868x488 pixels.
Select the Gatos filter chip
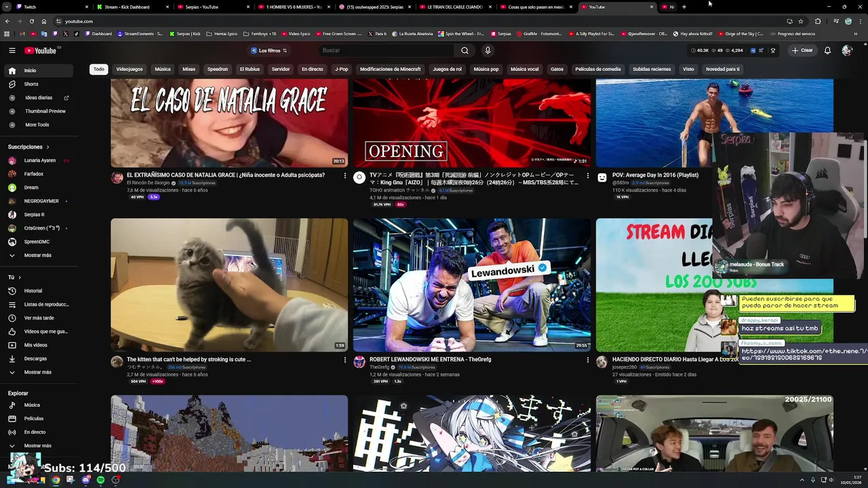pyautogui.click(x=557, y=69)
